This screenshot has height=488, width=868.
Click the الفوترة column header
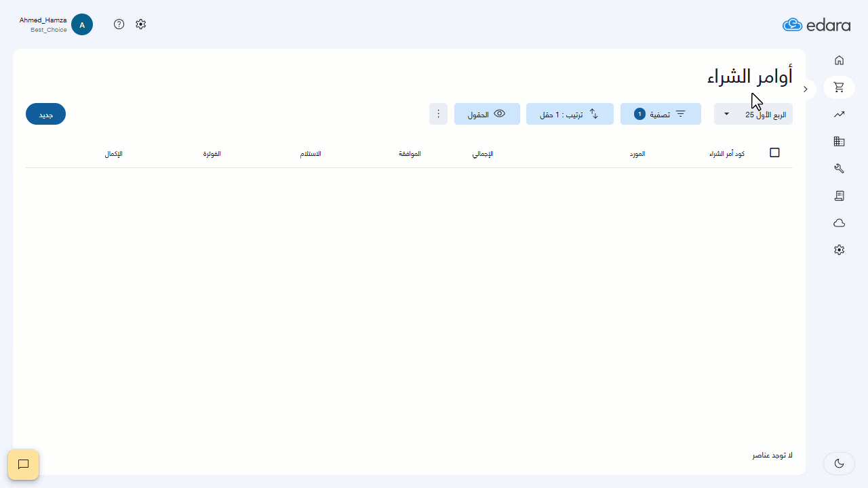pos(212,154)
